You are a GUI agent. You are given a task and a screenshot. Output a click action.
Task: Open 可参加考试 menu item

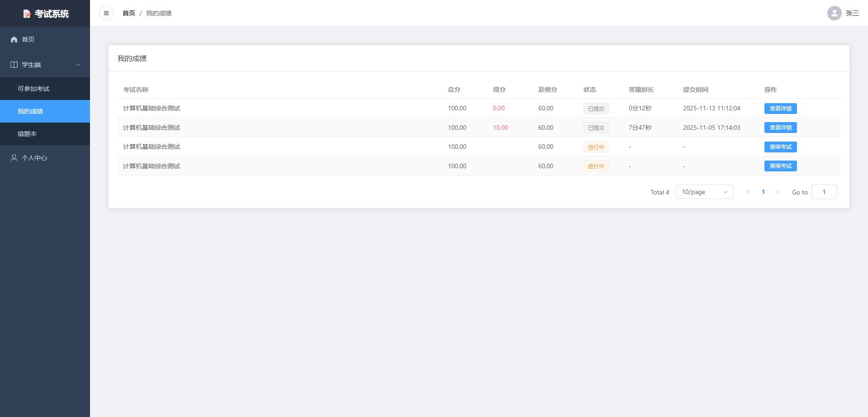pyautogui.click(x=33, y=89)
